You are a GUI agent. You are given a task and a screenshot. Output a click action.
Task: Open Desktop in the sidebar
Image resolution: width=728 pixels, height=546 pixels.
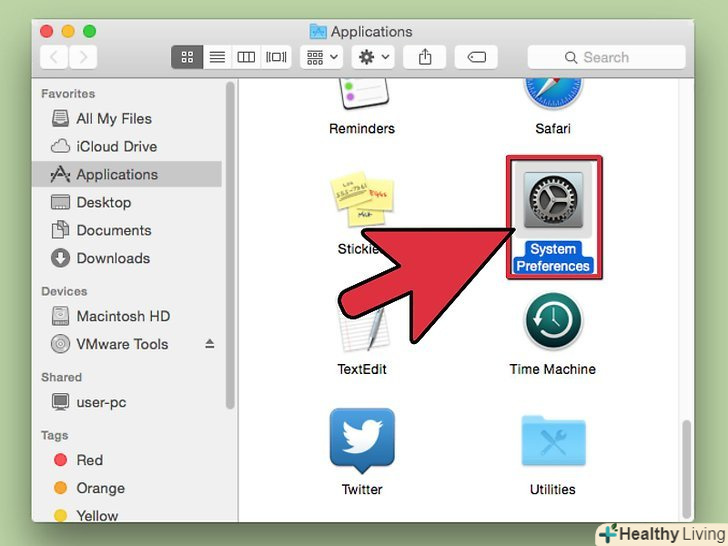click(x=127, y=202)
